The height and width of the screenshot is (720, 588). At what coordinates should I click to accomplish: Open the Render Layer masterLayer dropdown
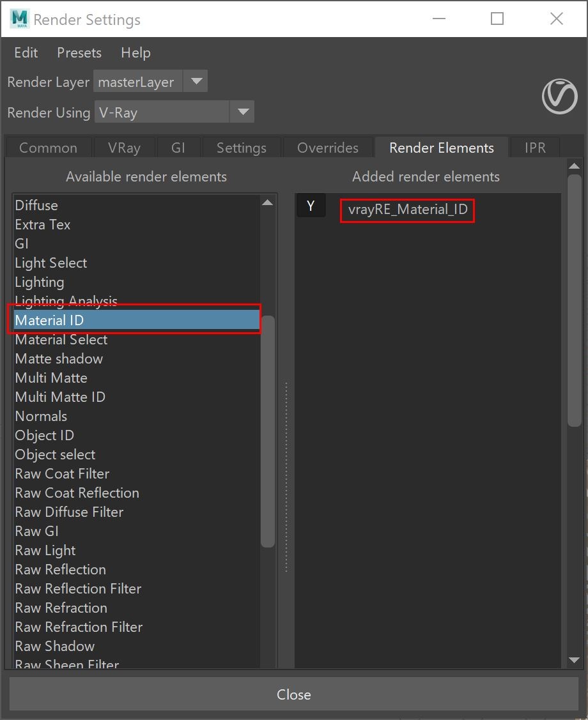pos(150,81)
